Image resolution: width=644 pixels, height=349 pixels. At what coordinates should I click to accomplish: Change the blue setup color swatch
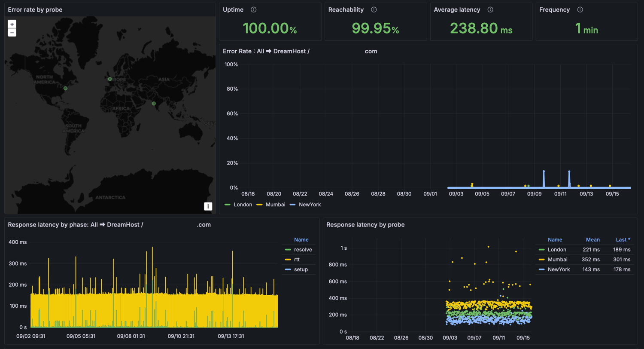(288, 270)
